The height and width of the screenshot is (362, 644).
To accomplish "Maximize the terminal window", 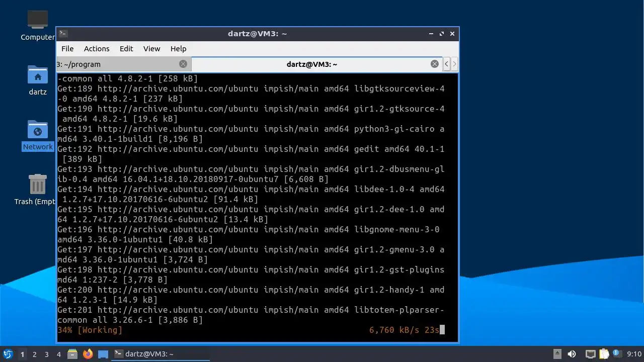I will click(x=442, y=34).
